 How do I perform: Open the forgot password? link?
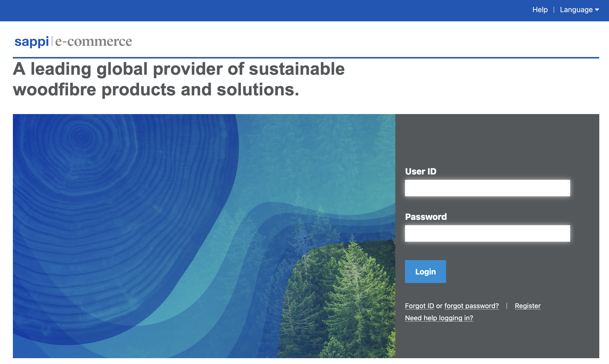tap(471, 306)
